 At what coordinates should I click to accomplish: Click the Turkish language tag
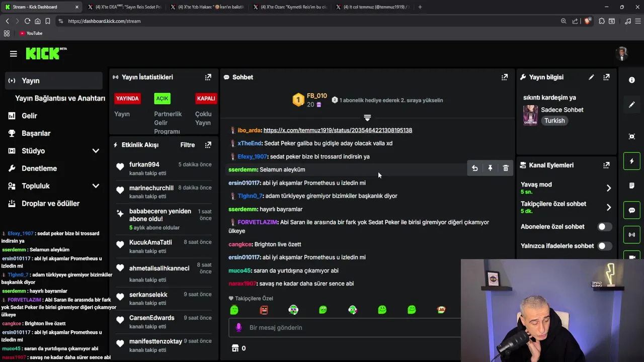(554, 121)
